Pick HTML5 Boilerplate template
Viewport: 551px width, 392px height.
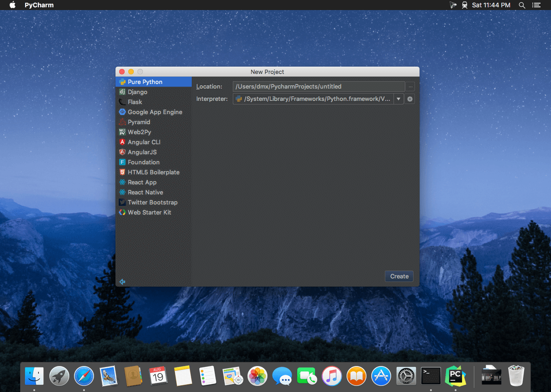153,172
